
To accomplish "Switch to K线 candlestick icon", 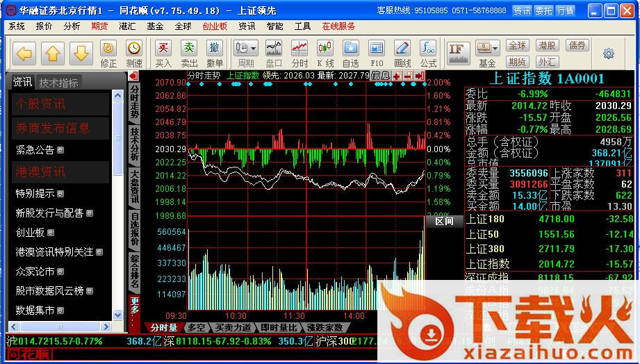I will point(325,54).
